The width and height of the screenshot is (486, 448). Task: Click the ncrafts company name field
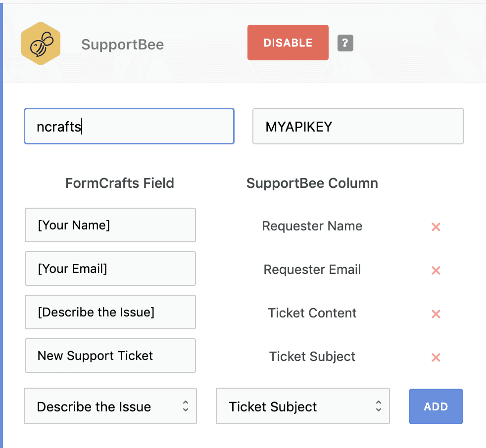point(129,126)
